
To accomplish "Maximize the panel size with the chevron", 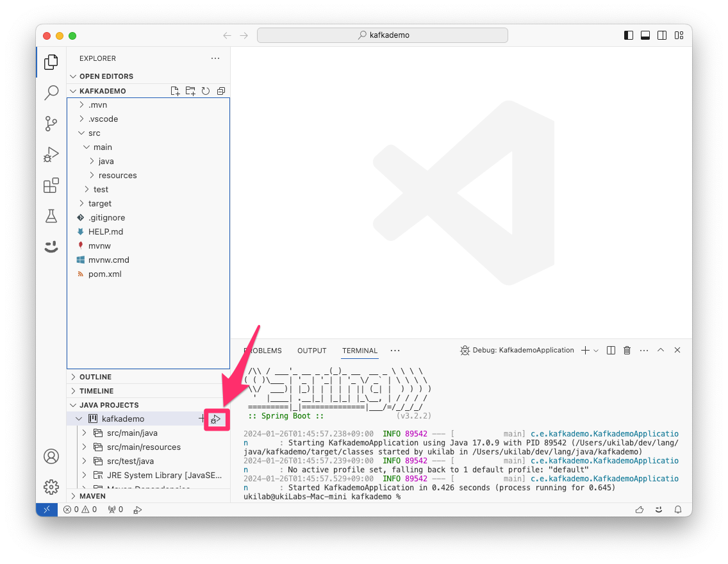I will 661,350.
